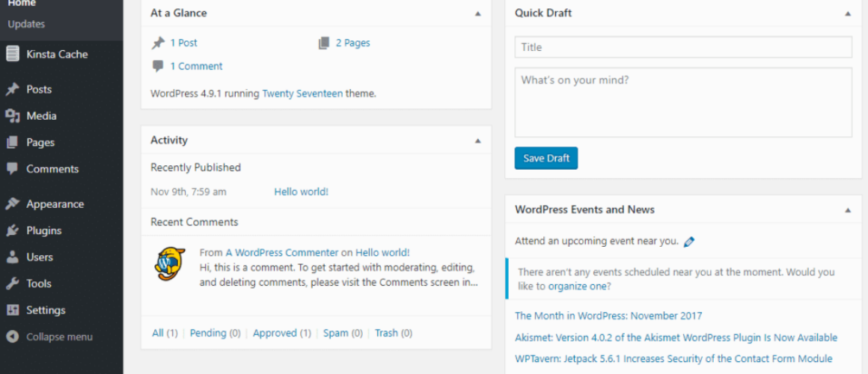The width and height of the screenshot is (868, 374).
Task: Filter comments by Spam
Action: pyautogui.click(x=336, y=333)
